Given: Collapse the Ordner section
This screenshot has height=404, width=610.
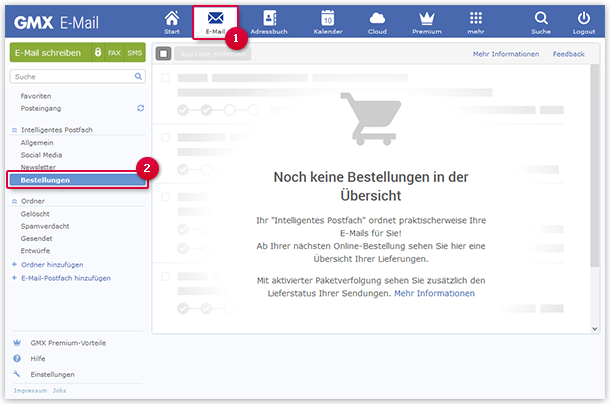Looking at the screenshot, I should 14,201.
